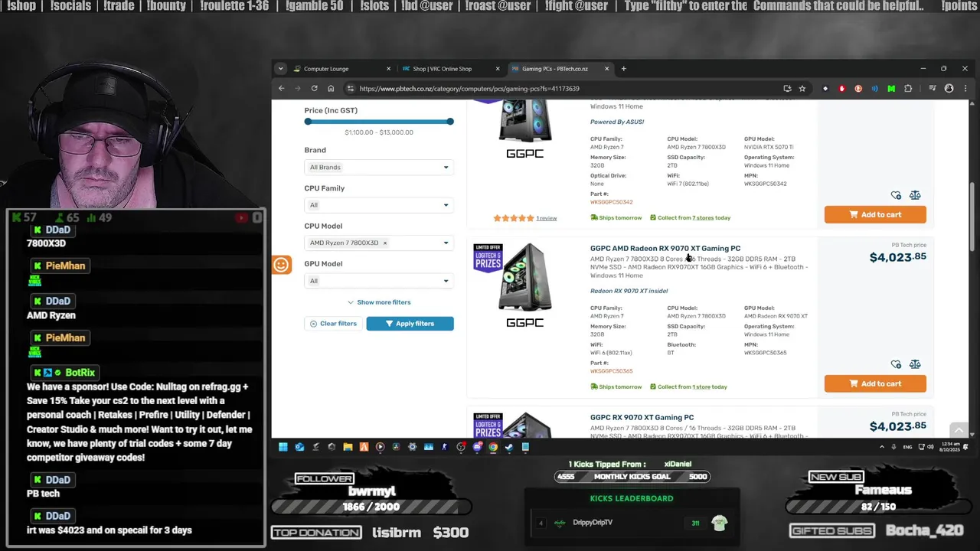Viewport: 980px width, 551px height.
Task: Open the browser Extensions puzzle icon
Action: pyautogui.click(x=908, y=88)
